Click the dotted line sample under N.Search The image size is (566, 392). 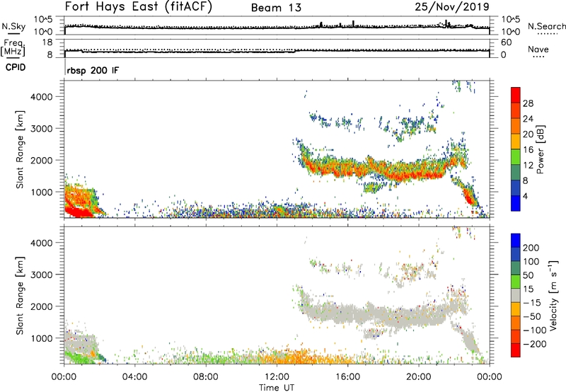(547, 33)
